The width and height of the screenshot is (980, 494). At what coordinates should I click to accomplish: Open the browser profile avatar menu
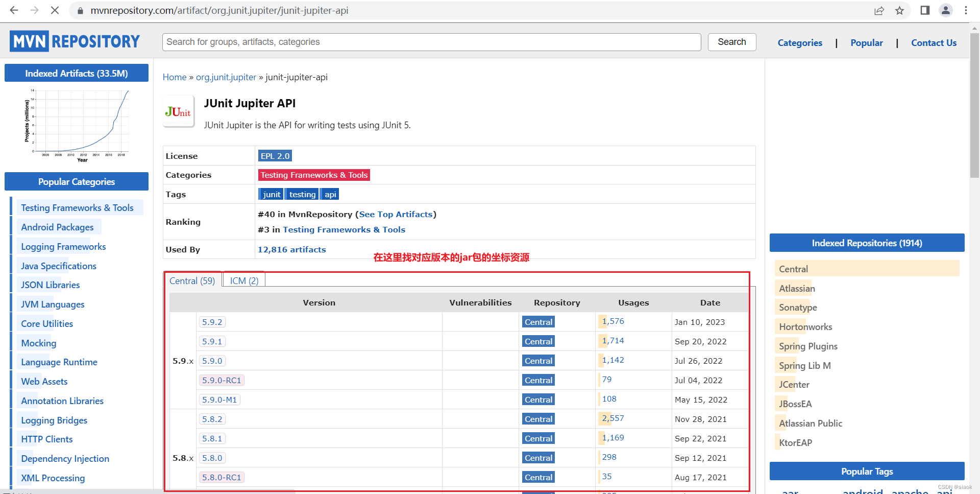click(946, 10)
